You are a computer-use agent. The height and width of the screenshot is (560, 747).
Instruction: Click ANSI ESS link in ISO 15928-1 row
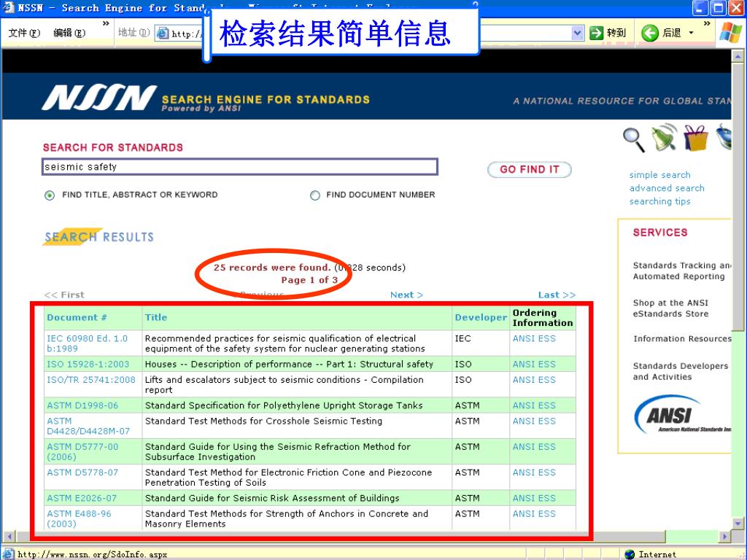pyautogui.click(x=534, y=365)
